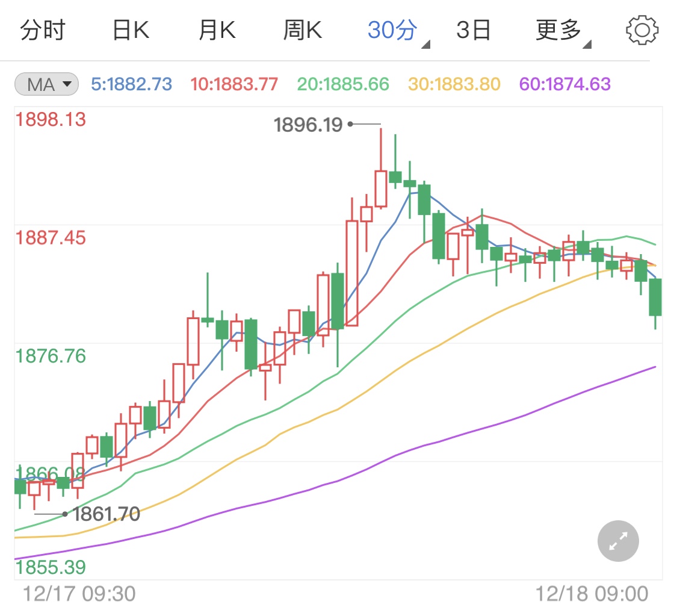Select the 周K chart view
This screenshot has height=616, width=677.
[303, 30]
